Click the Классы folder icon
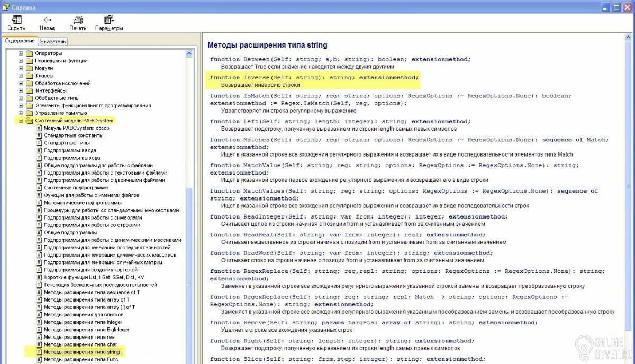Screen dimensions: 635x364 coord(30,76)
